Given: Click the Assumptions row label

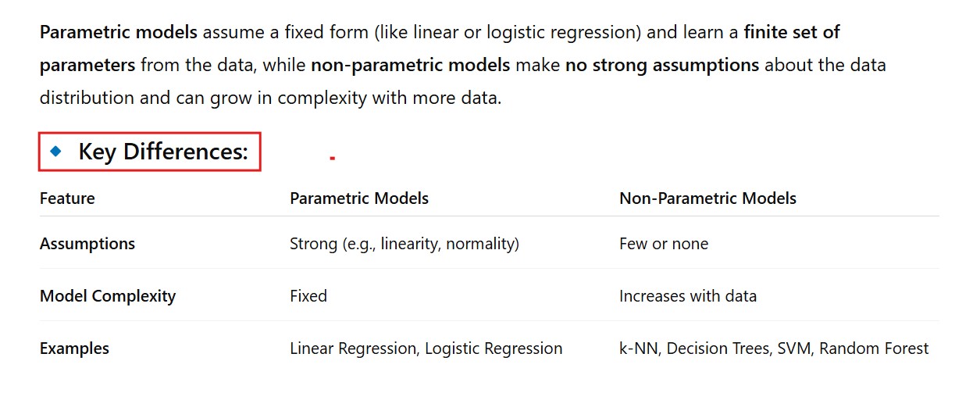Looking at the screenshot, I should coord(87,244).
